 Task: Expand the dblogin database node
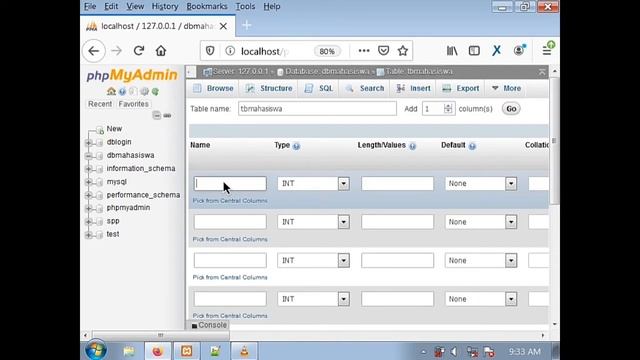pos(88,142)
